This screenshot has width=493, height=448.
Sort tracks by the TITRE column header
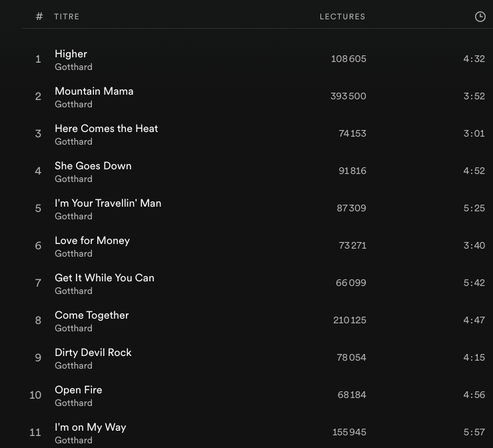pos(67,17)
